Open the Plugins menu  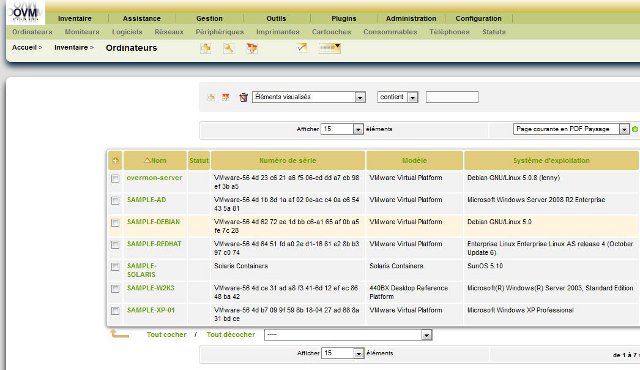click(x=344, y=18)
